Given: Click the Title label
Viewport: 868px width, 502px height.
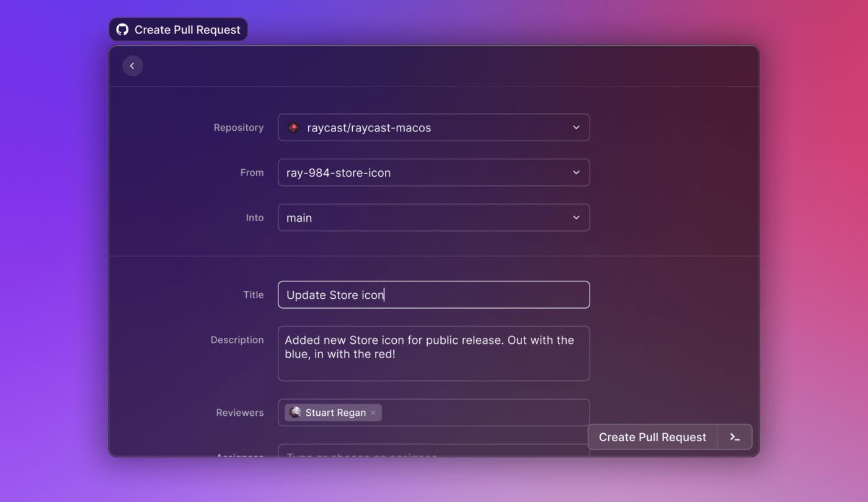Looking at the screenshot, I should (254, 295).
